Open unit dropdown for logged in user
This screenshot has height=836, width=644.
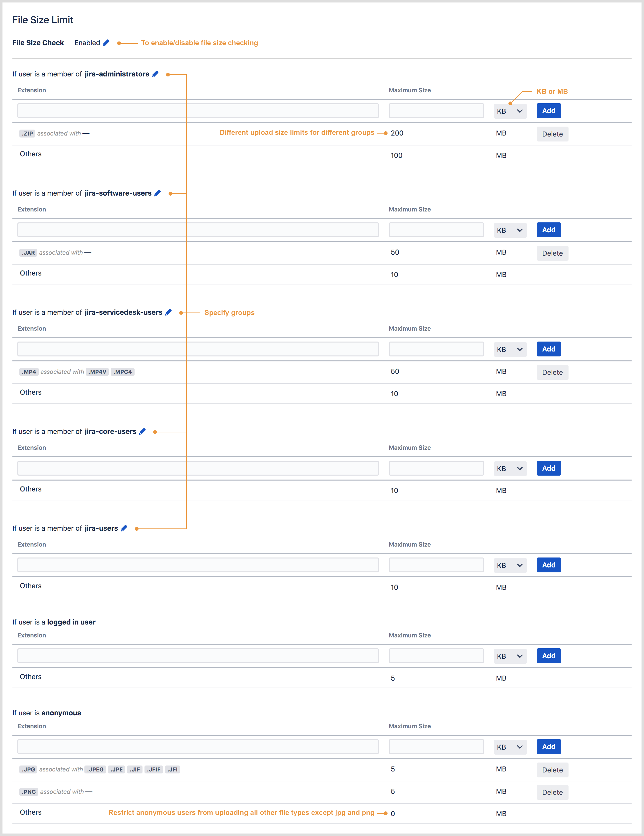point(510,656)
